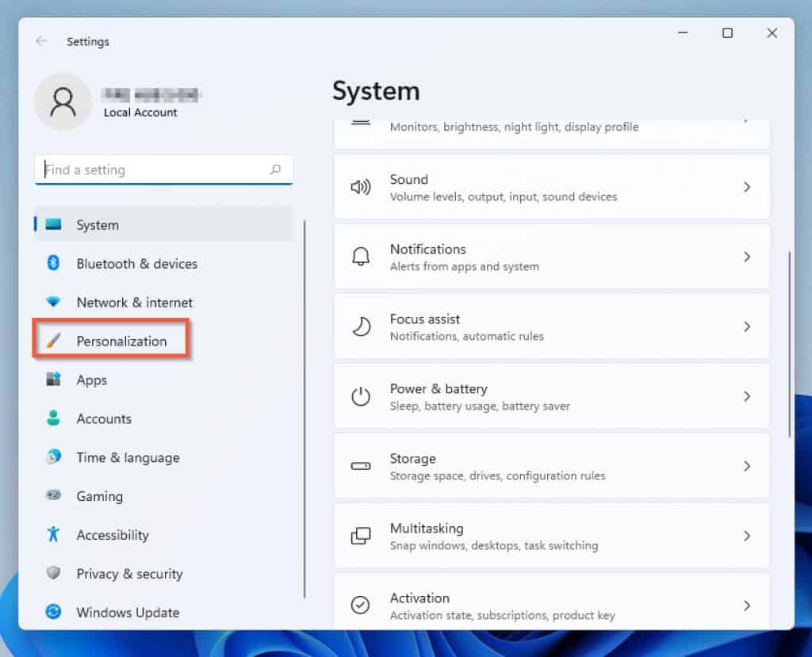Click the back arrow icon in Settings

[41, 41]
